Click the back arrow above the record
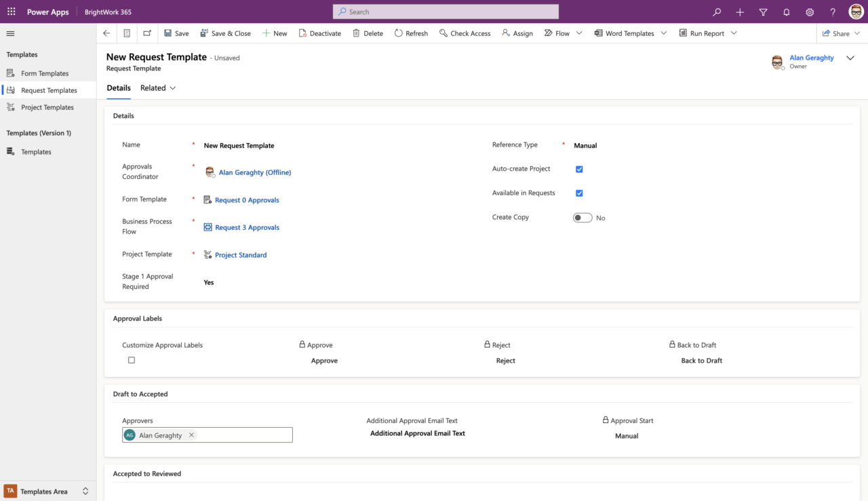Screen dimensions: 868x501 pos(106,33)
